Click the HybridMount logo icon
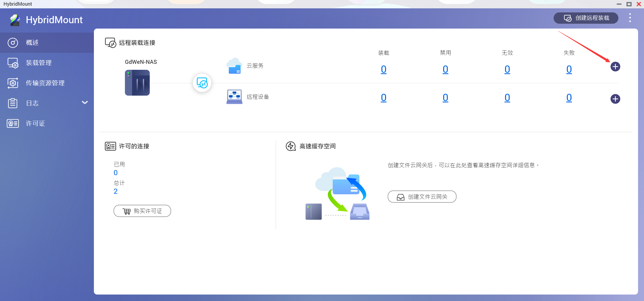 (x=15, y=19)
